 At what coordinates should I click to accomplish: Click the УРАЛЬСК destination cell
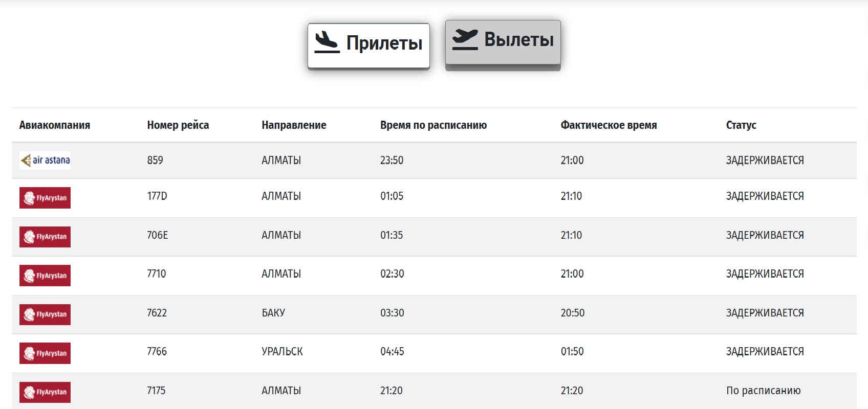(282, 352)
